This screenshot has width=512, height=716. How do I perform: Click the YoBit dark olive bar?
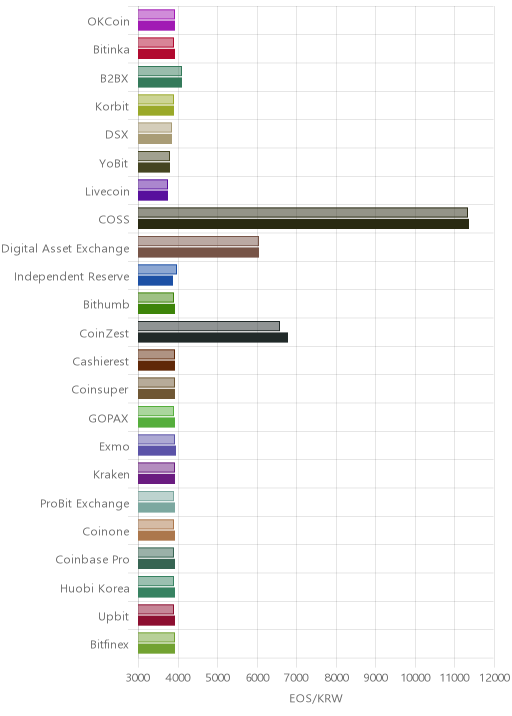[154, 168]
